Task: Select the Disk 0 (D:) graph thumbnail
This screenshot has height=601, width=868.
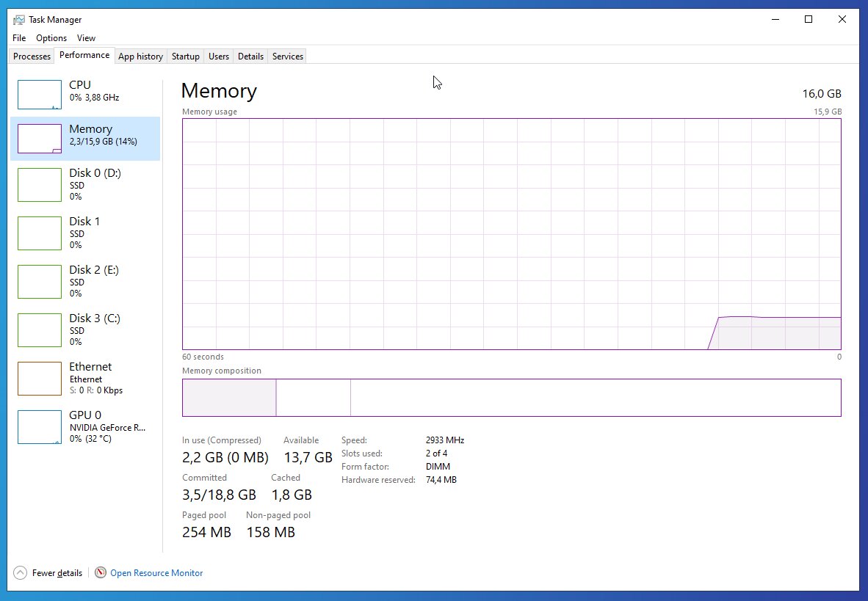Action: 40,185
